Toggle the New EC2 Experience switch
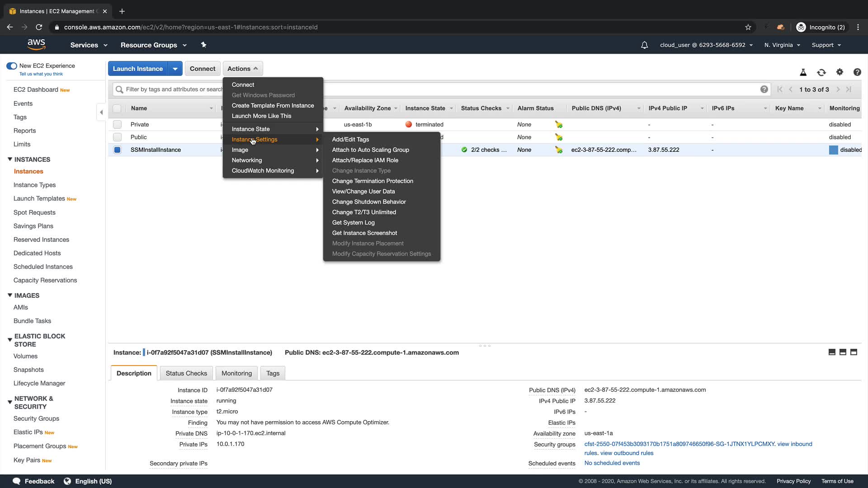Viewport: 868px width, 488px height. click(x=12, y=66)
